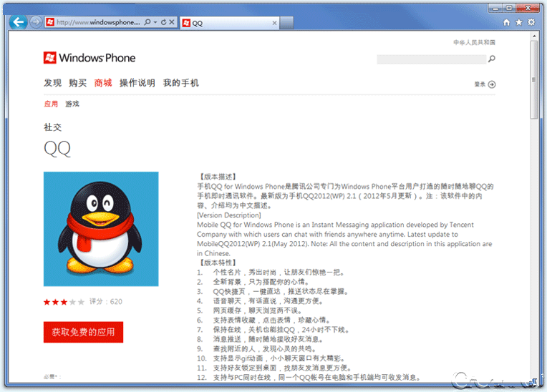Open a new blank tab
The width and height of the screenshot is (547, 392).
pyautogui.click(x=286, y=23)
